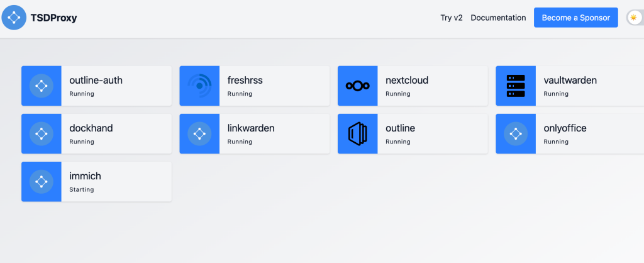
Task: Click the freshrss feed icon
Action: (x=199, y=86)
